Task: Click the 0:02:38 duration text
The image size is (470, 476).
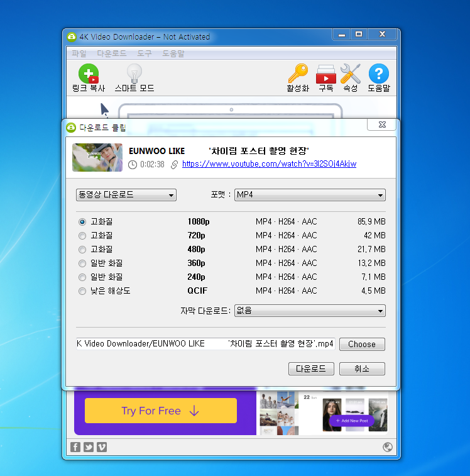Action: point(152,165)
